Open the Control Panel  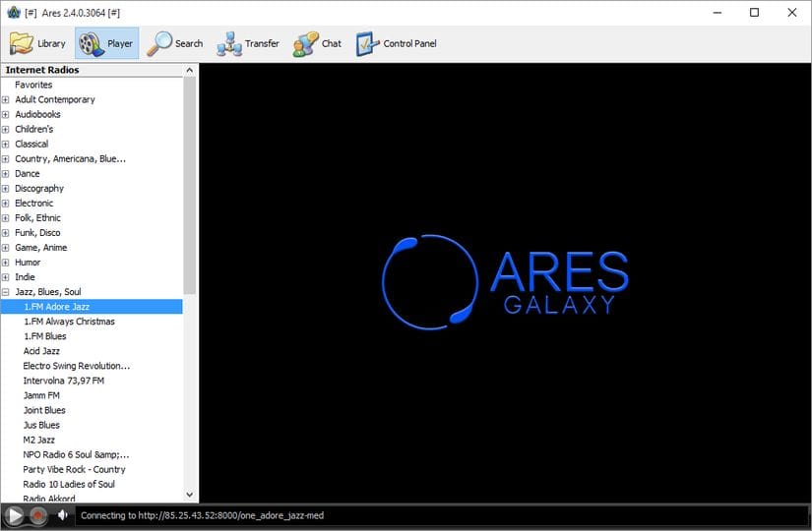point(396,43)
